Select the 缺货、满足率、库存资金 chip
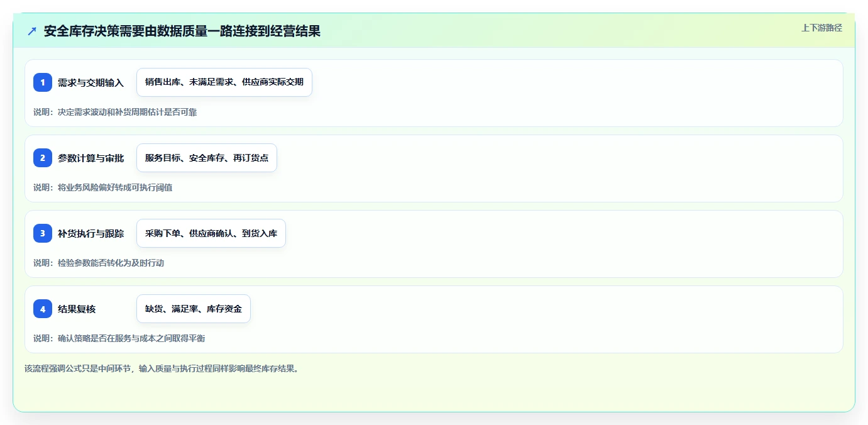 pos(194,309)
